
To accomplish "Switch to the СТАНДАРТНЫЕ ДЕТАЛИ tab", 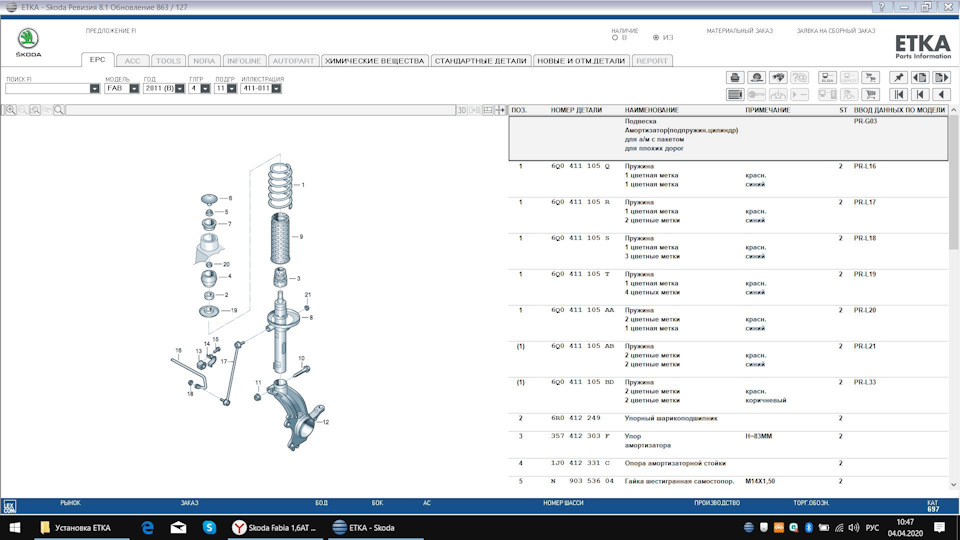I will coord(481,61).
